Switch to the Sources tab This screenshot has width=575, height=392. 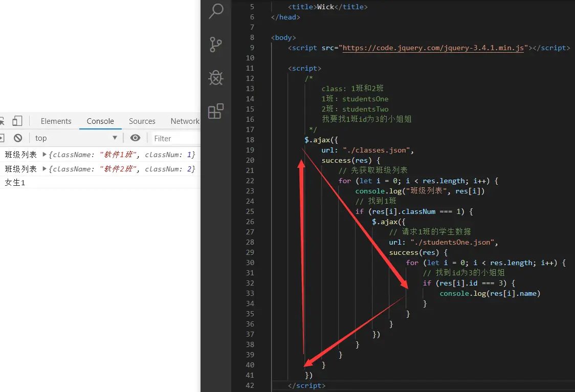(x=142, y=121)
